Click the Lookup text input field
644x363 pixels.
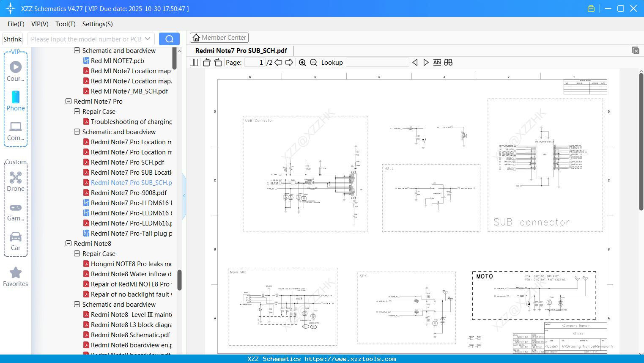point(377,63)
